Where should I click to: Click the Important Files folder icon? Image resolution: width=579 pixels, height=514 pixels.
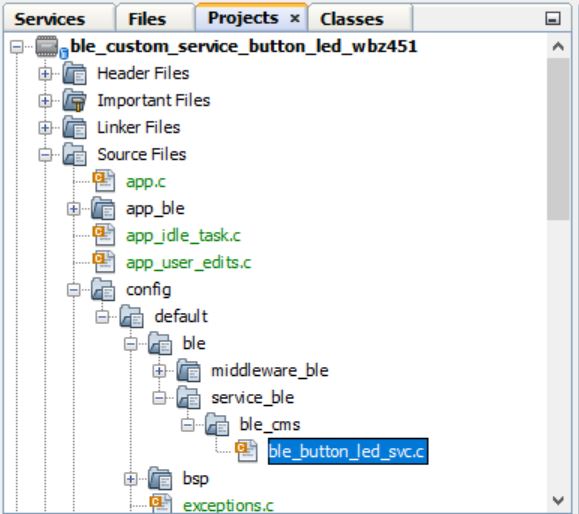pos(74,100)
